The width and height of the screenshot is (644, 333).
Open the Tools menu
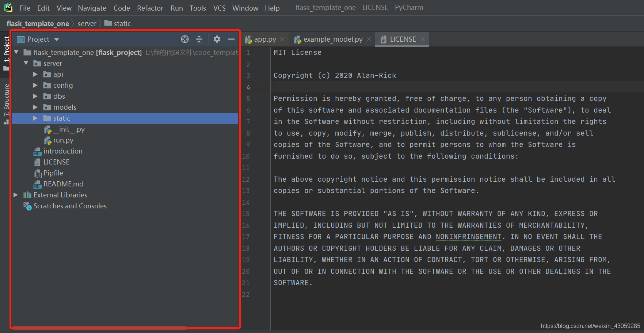click(198, 8)
